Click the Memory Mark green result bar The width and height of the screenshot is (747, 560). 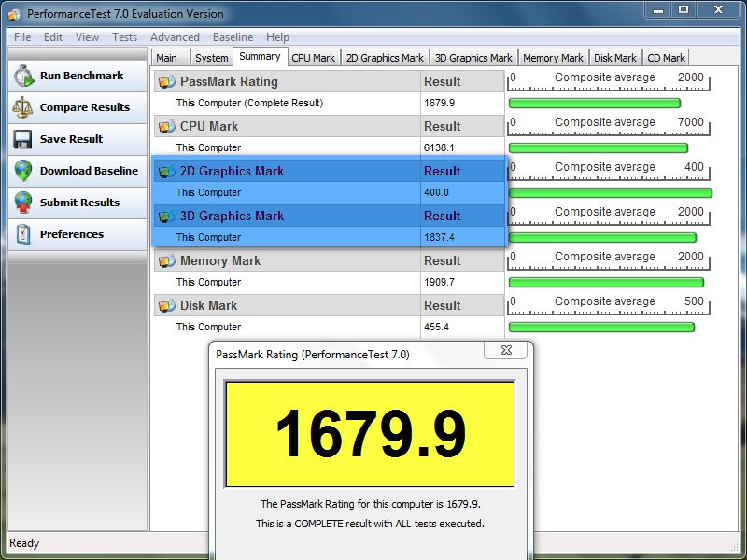click(606, 283)
